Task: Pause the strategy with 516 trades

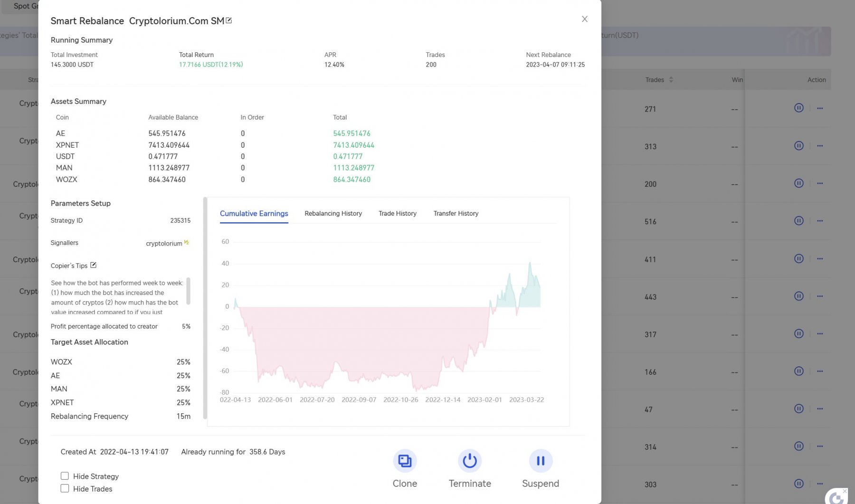Action: (798, 220)
